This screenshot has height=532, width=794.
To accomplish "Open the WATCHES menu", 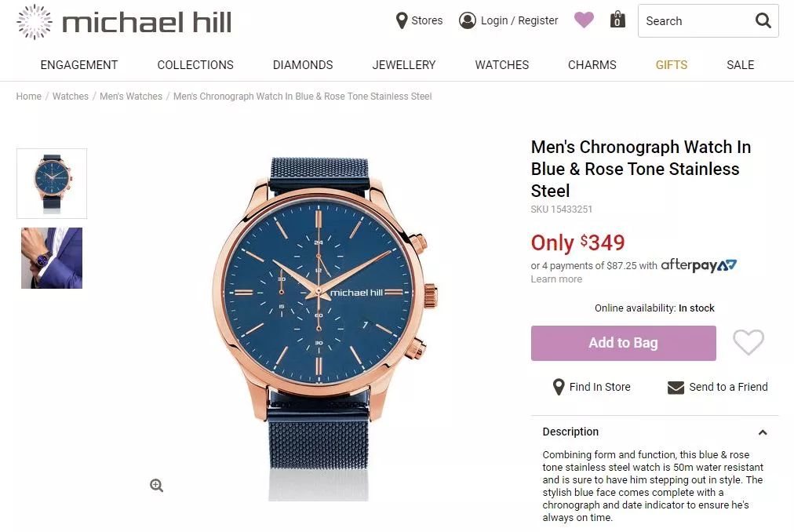I will coord(502,65).
